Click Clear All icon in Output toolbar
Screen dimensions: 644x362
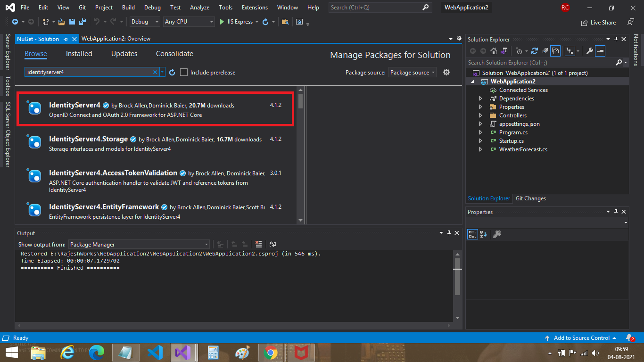tap(258, 244)
